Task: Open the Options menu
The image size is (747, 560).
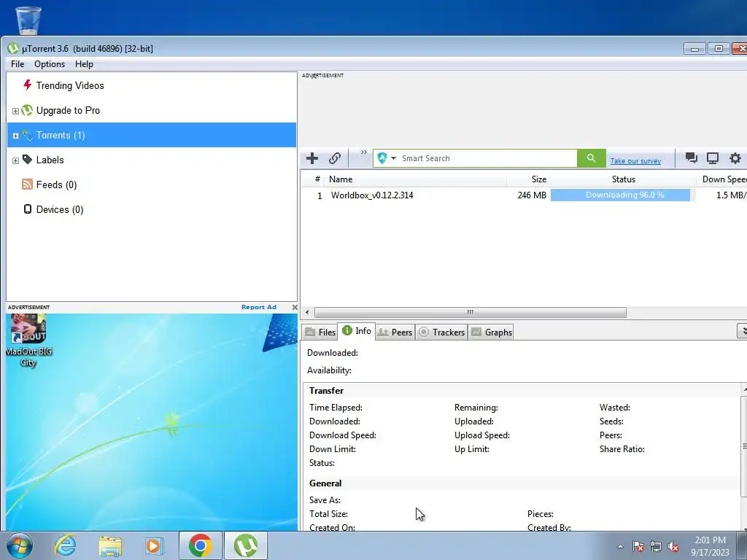Action: pyautogui.click(x=50, y=64)
